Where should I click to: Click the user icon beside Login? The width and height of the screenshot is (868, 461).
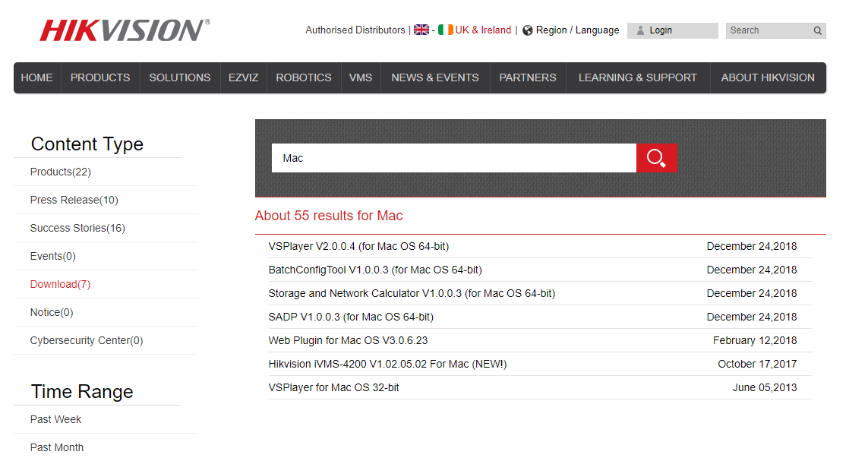click(x=640, y=30)
